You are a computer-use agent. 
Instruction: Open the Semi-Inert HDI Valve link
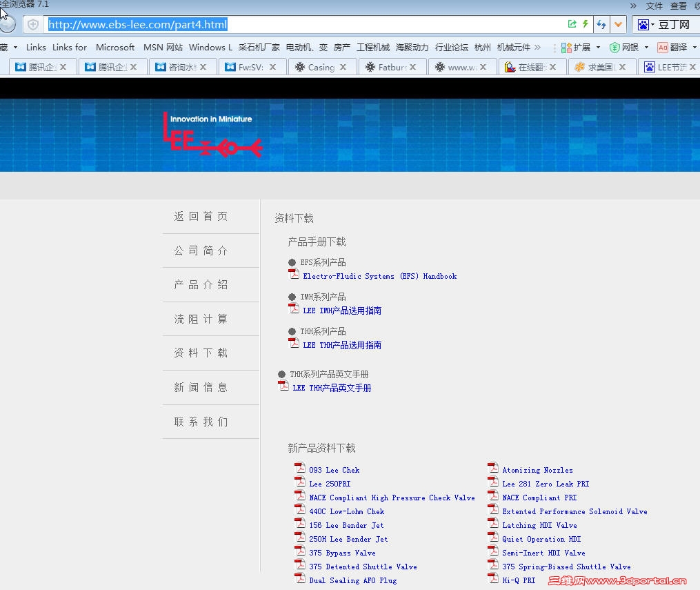pyautogui.click(x=543, y=553)
